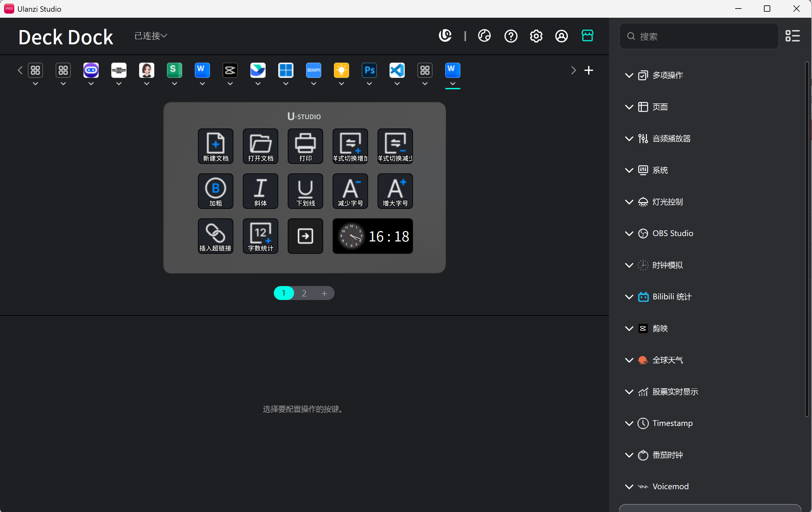Click the 插入超链接 hyperlink key

pos(215,235)
